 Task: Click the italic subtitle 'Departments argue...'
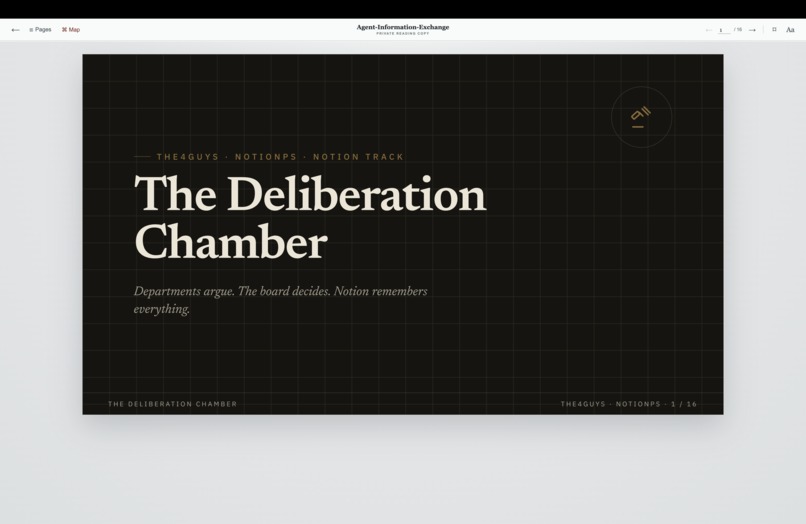(x=281, y=300)
